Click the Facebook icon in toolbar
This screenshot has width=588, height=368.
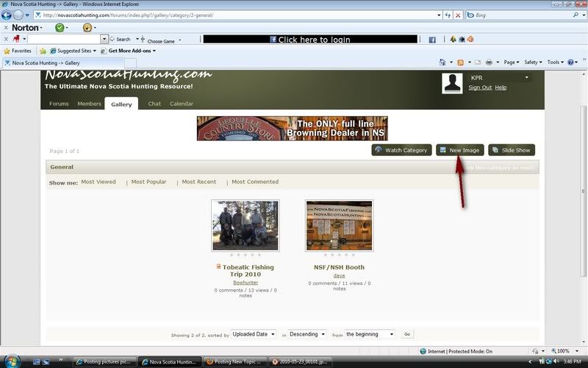click(x=432, y=40)
